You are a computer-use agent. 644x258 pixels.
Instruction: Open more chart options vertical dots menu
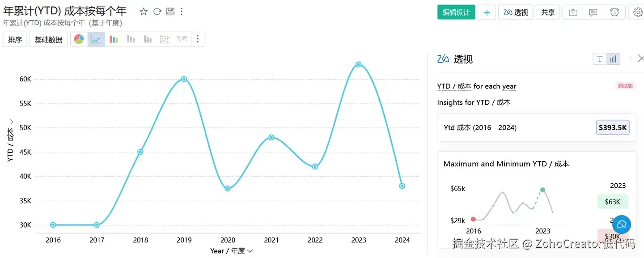point(198,39)
